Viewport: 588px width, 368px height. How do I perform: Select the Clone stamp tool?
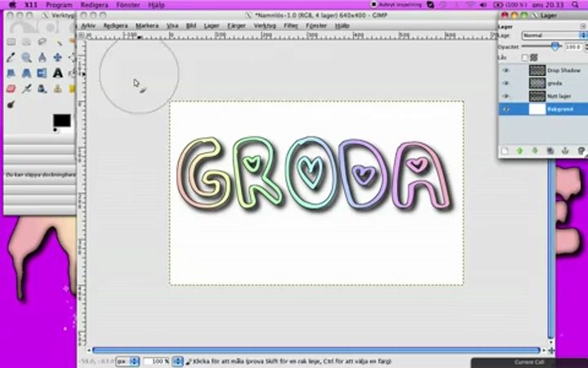coord(57,88)
